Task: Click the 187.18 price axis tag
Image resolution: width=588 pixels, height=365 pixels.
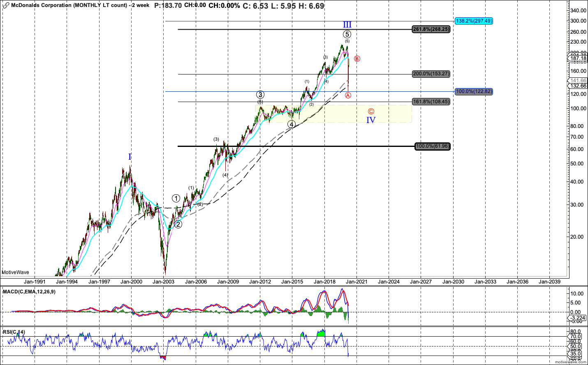Action: [578, 58]
